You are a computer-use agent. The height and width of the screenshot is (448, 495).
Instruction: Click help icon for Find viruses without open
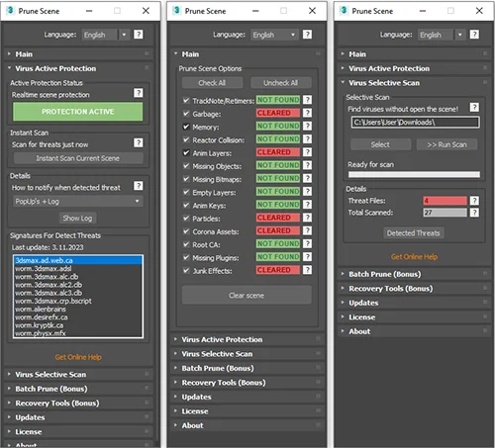click(474, 107)
